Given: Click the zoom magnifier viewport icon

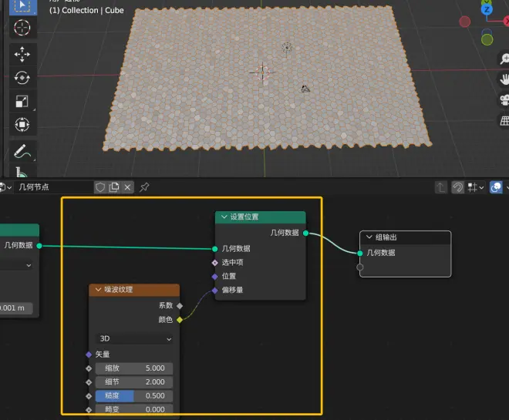Looking at the screenshot, I should pos(504,59).
